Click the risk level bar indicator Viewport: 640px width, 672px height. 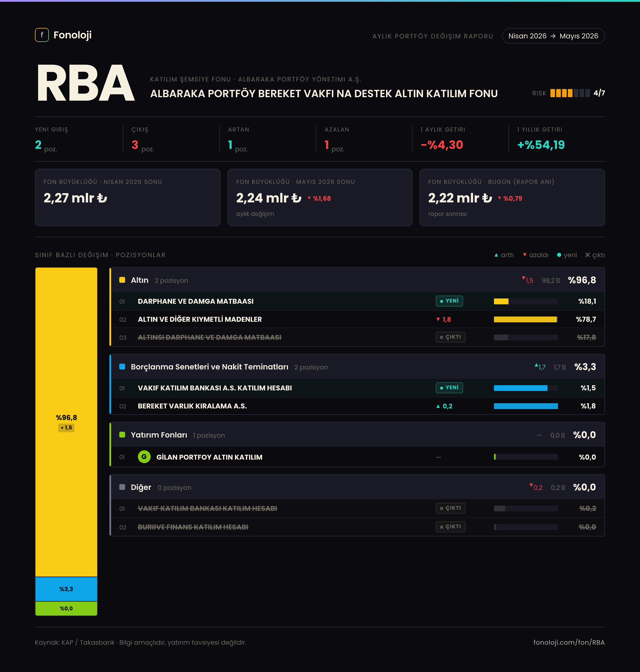(x=570, y=93)
